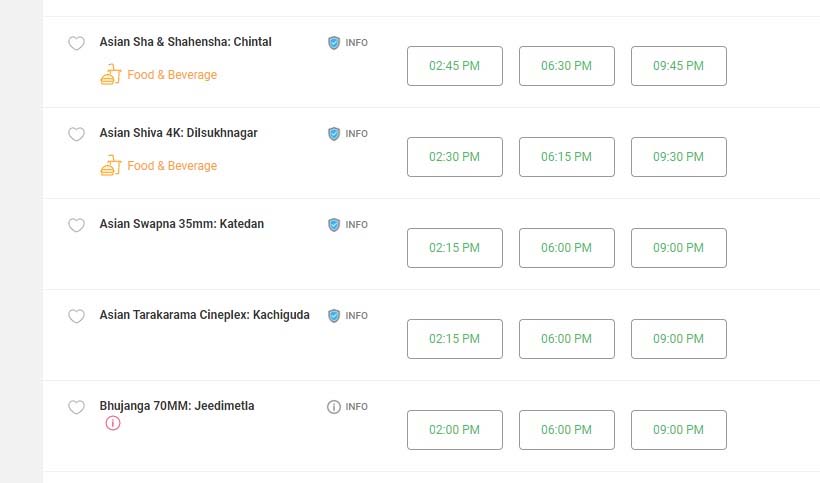This screenshot has height=483, width=820.
Task: Select 09:45 PM show at Asian Sha & Shahensha
Action: 679,66
